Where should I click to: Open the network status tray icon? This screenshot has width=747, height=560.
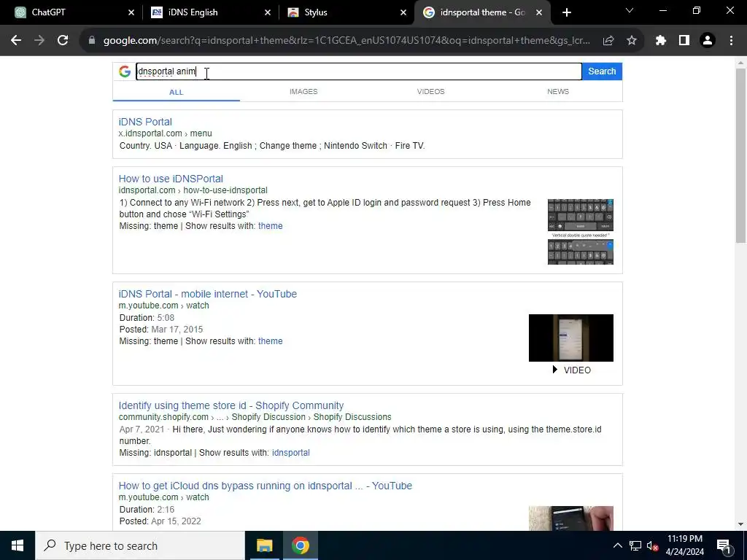[635, 545]
